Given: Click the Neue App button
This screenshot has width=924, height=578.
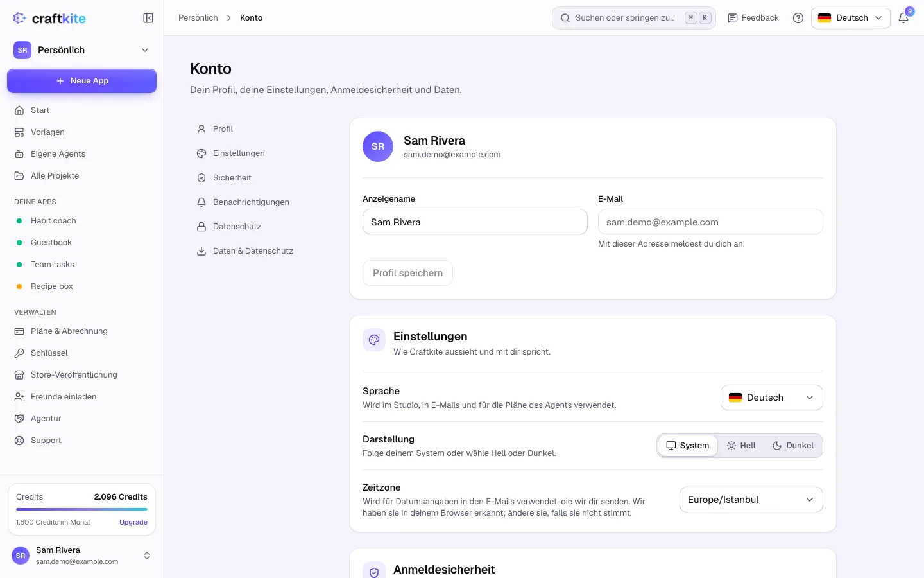Looking at the screenshot, I should pyautogui.click(x=81, y=81).
